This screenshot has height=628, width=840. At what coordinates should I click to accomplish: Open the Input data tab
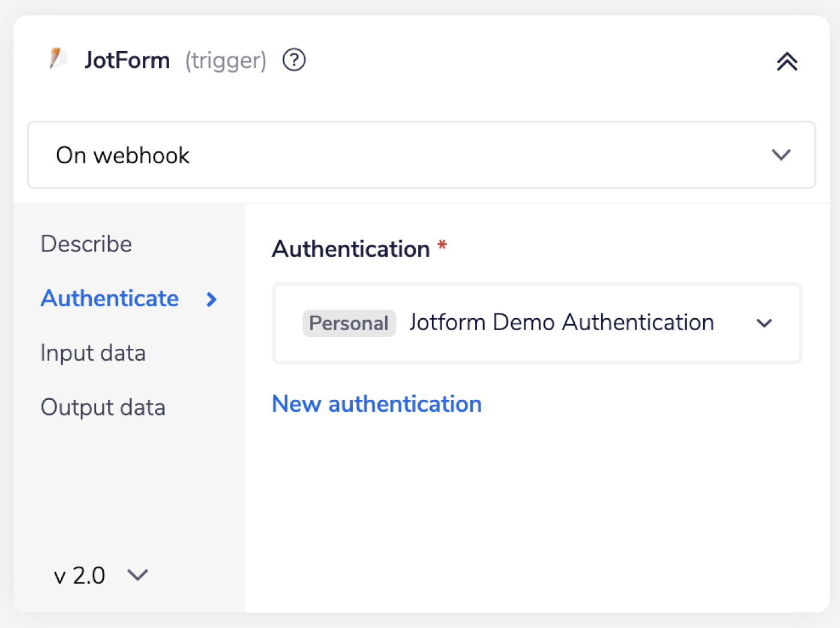(93, 353)
